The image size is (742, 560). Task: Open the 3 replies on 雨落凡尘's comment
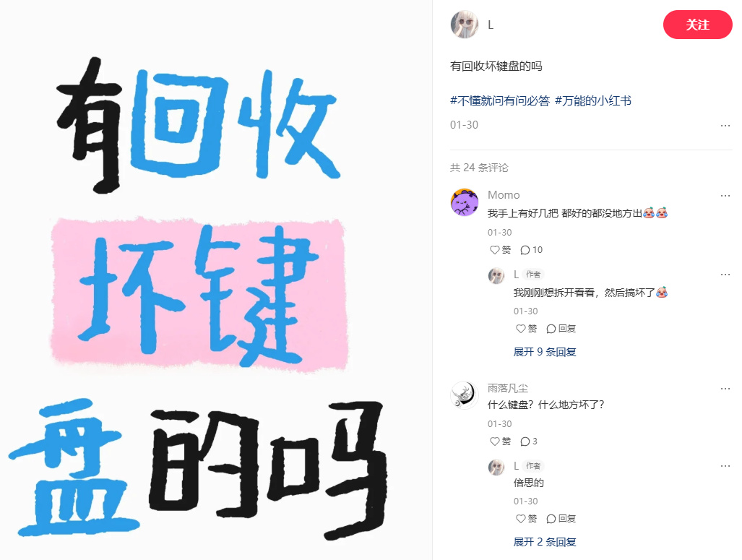[529, 441]
